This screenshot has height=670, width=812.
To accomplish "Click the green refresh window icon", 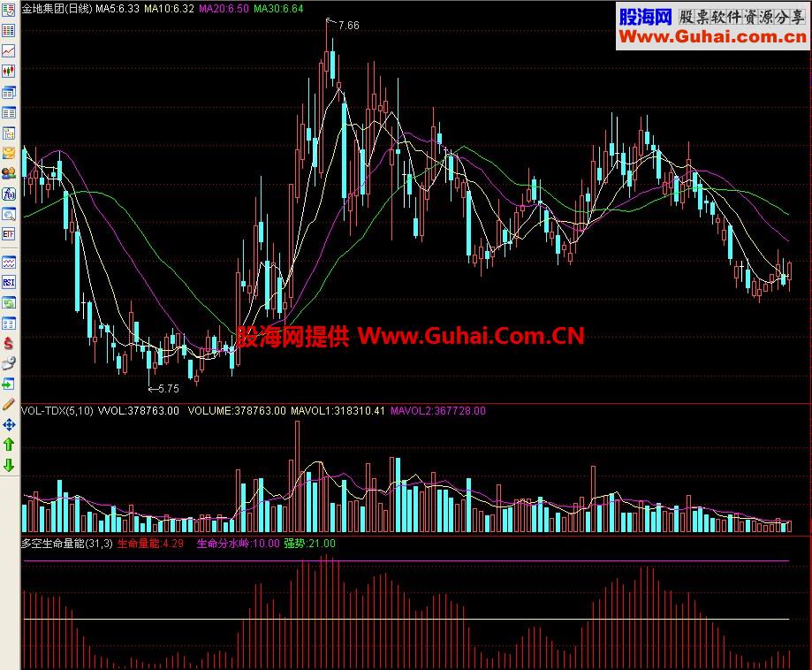I will [x=8, y=302].
